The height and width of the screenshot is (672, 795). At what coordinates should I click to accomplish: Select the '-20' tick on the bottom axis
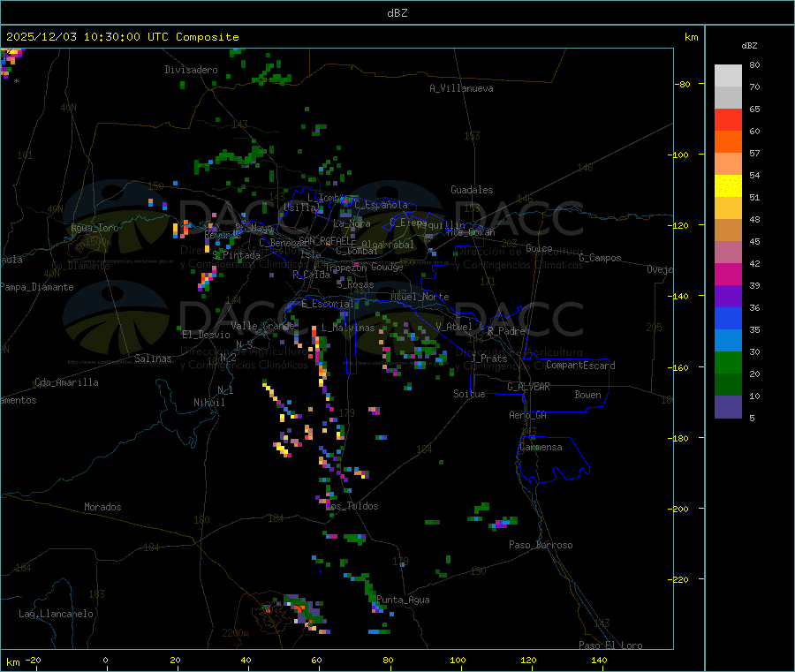33,660
